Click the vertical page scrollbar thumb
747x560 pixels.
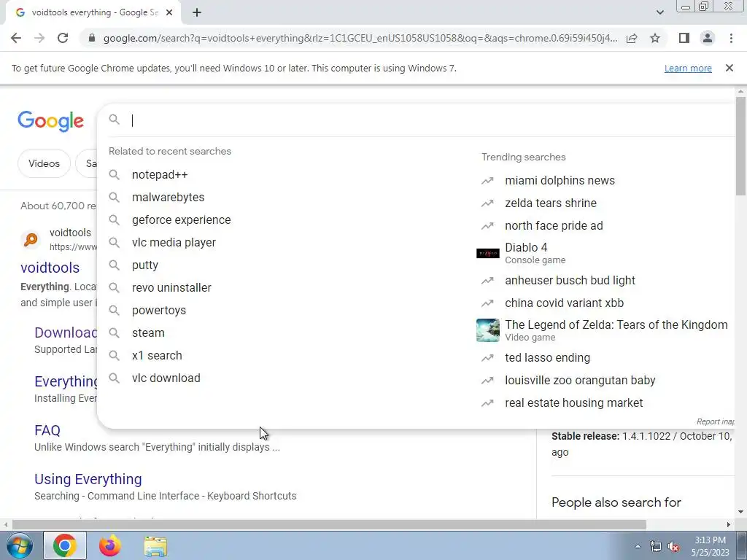click(740, 146)
